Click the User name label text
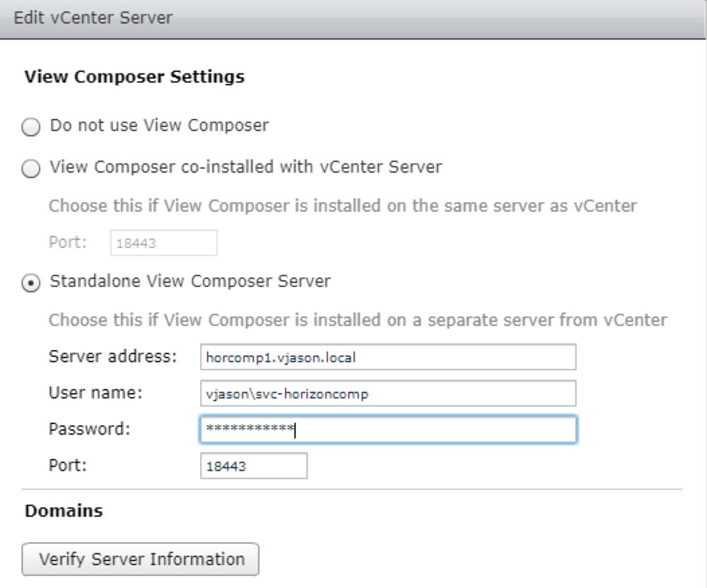 tap(95, 393)
